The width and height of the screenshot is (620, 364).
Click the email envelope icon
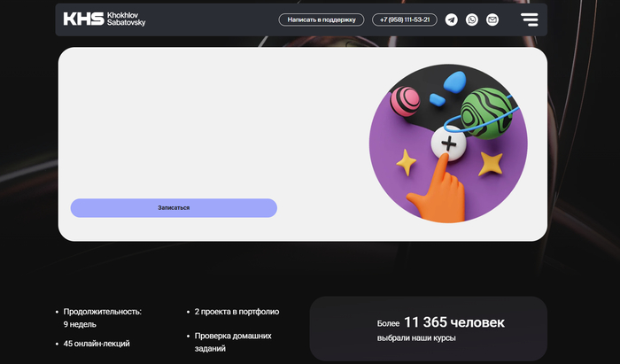[492, 19]
